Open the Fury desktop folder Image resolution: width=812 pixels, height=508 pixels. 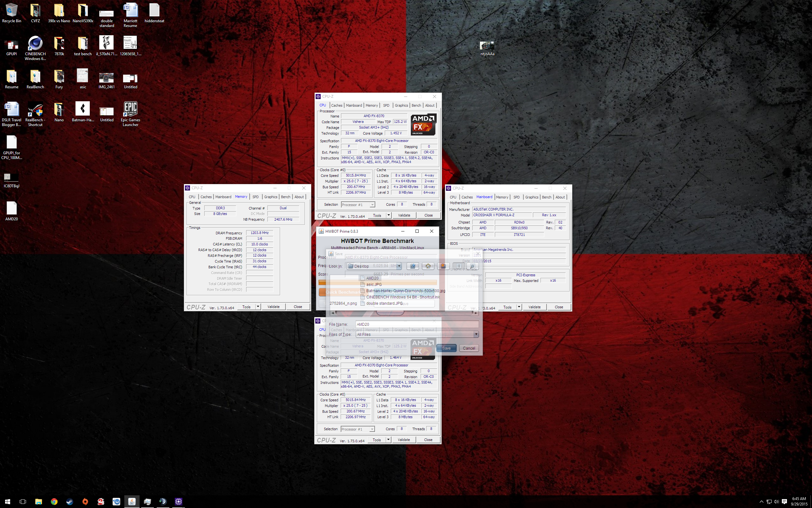tap(59, 79)
